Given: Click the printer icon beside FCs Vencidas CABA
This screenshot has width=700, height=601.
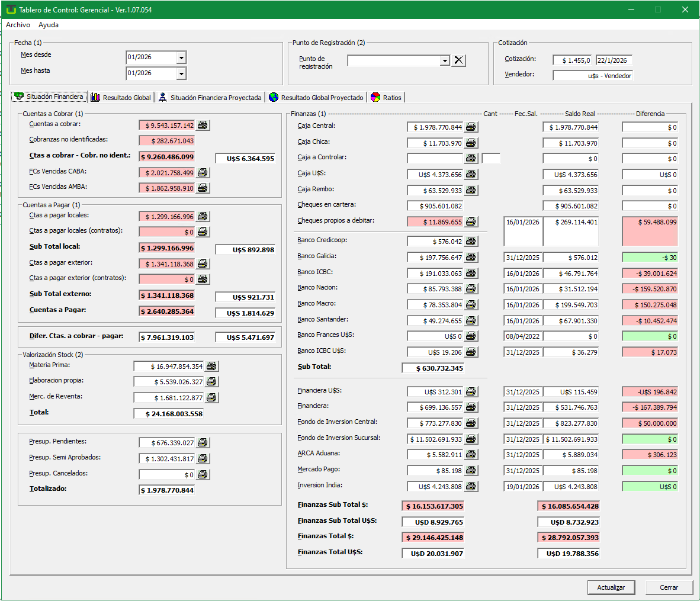Looking at the screenshot, I should 203,173.
